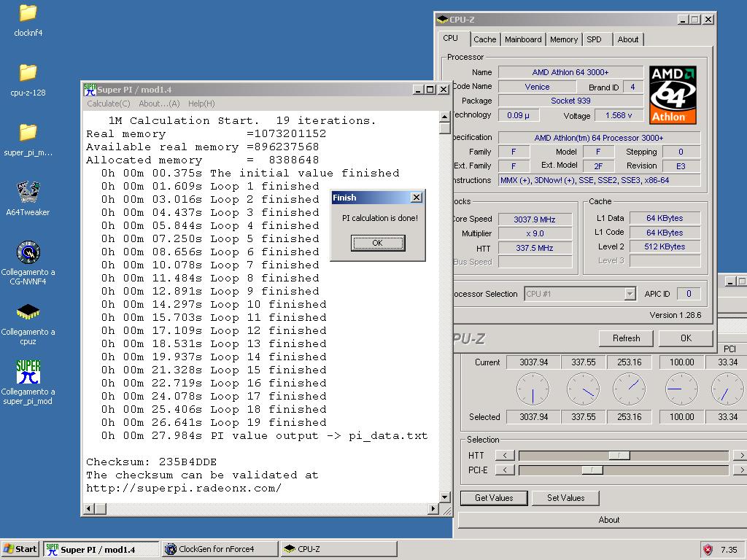Click the HTT slider right arrow
This screenshot has height=560, width=747.
click(740, 456)
